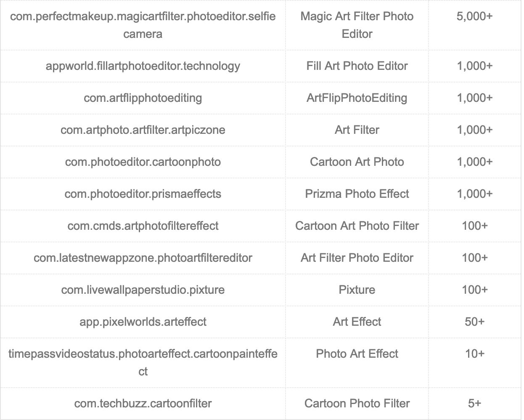Image resolution: width=524 pixels, height=420 pixels.
Task: Click app.pixelworlds.arteffect package name
Action: coord(143,322)
